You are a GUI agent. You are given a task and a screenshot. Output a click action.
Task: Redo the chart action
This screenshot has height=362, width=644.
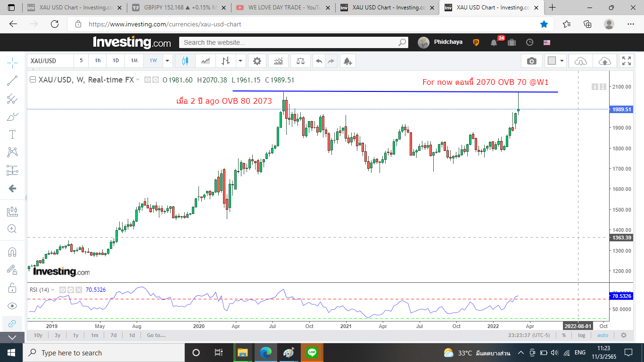click(331, 61)
